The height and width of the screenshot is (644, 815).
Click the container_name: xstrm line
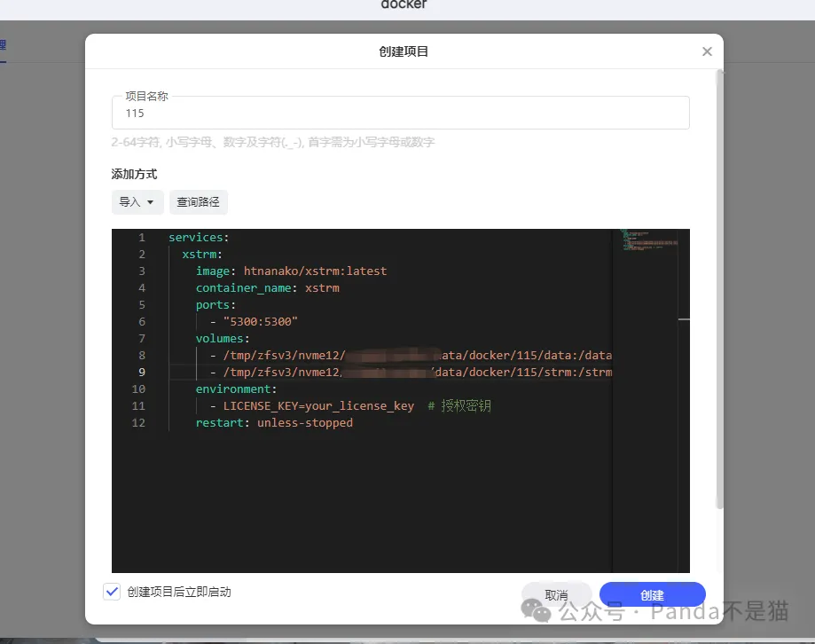coord(266,287)
